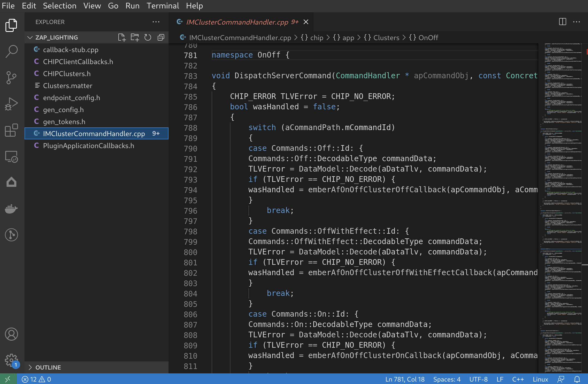Screen dimensions: 588x384
Task: Click the ZAP_LIGHTING project root expander
Action: [x=32, y=37]
